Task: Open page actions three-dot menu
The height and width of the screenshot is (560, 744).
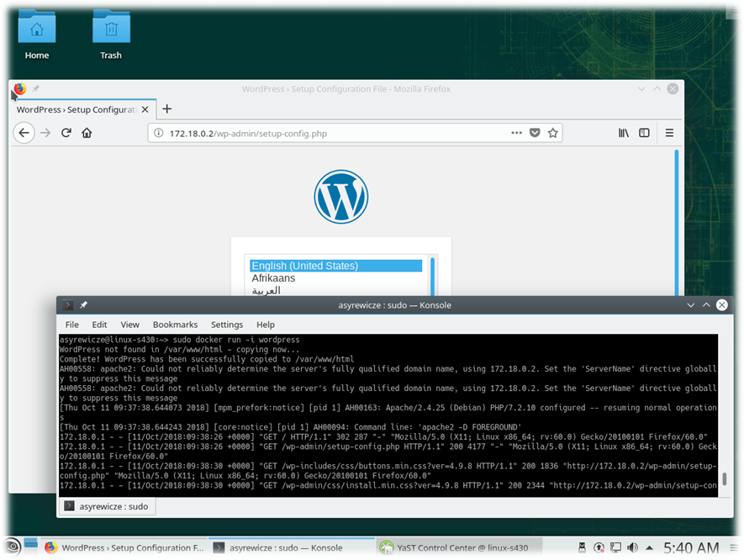Action: point(517,133)
